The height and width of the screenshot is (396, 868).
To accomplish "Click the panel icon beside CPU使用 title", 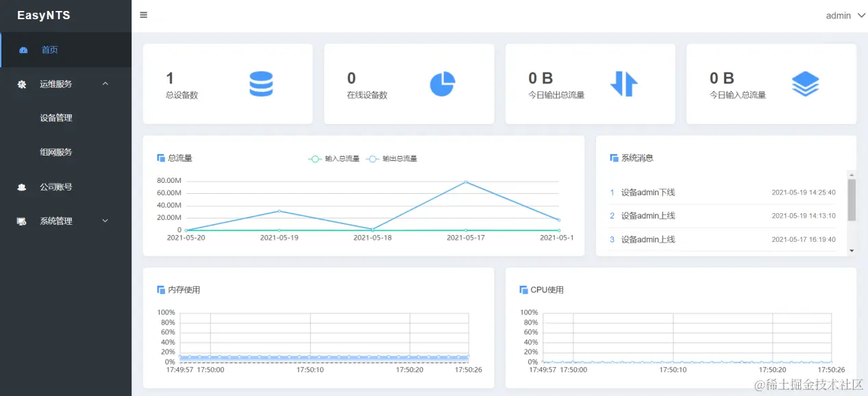I will (x=523, y=290).
